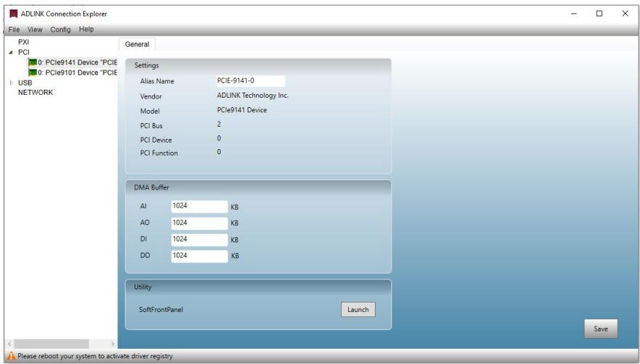This screenshot has height=364, width=640.
Task: Click the Alias Name input field
Action: click(x=250, y=81)
